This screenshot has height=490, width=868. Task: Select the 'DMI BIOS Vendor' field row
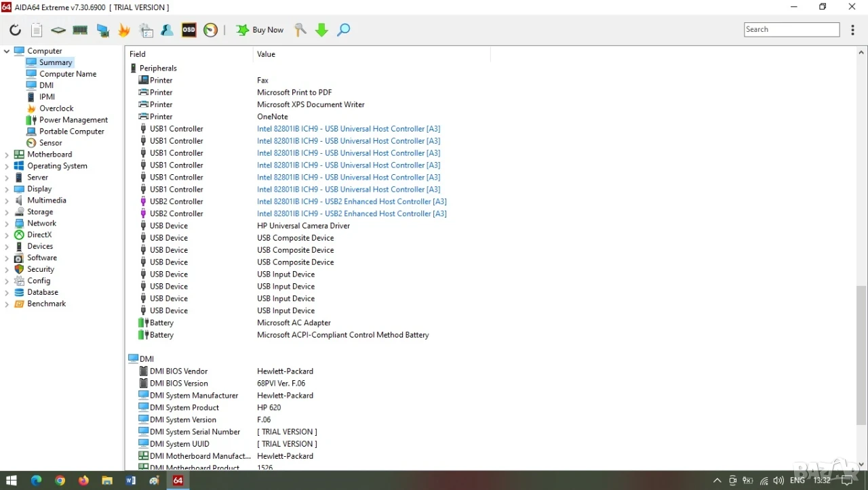pyautogui.click(x=178, y=371)
